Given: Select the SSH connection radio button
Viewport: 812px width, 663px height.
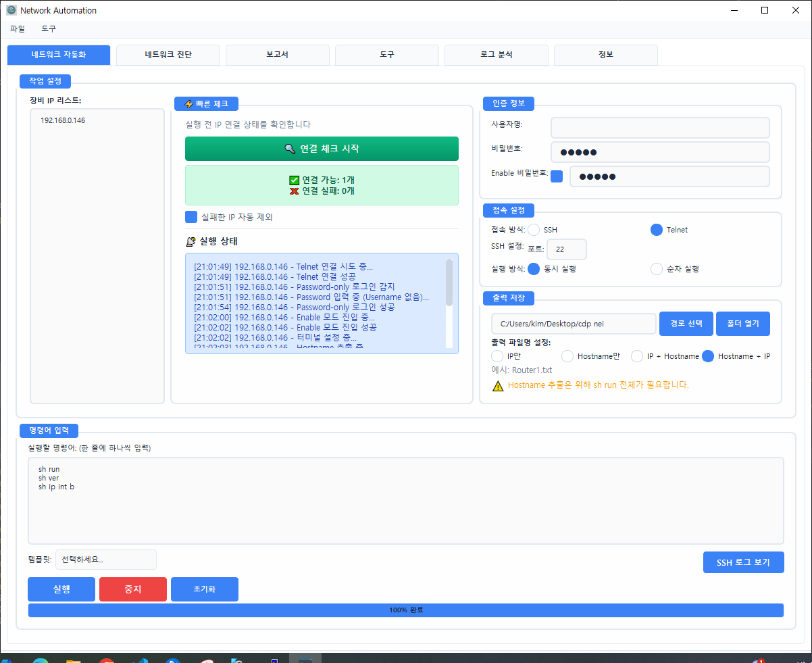Looking at the screenshot, I should click(x=534, y=230).
